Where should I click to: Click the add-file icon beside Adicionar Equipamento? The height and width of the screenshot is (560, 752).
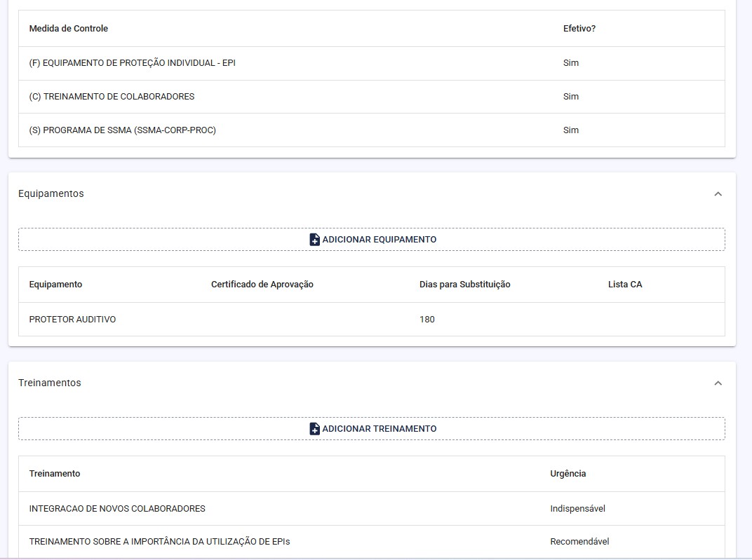(x=314, y=240)
